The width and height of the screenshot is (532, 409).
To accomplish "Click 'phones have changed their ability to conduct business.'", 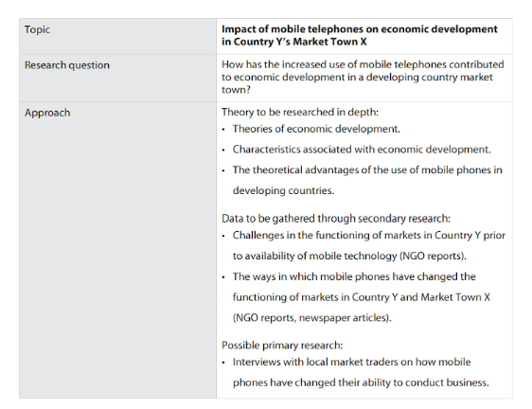I will point(361,382).
